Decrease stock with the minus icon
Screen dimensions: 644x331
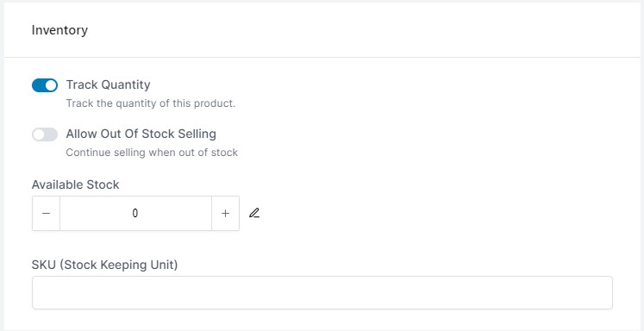[46, 213]
